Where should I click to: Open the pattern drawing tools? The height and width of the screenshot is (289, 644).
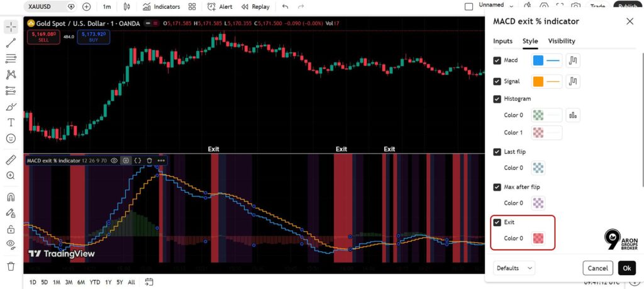[x=11, y=74]
